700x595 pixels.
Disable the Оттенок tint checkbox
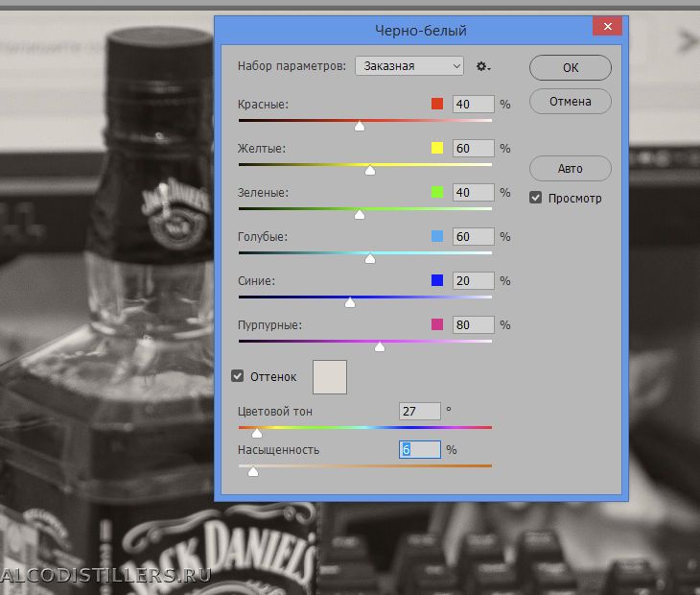238,377
